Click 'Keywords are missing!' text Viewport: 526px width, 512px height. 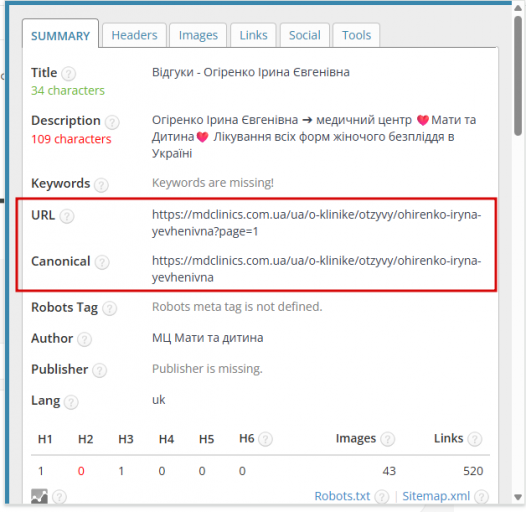(213, 183)
